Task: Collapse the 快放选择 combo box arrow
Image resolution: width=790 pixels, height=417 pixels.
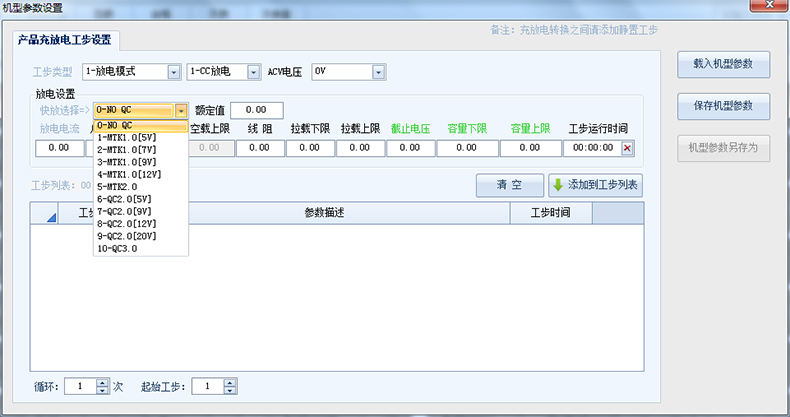Action: point(181,111)
